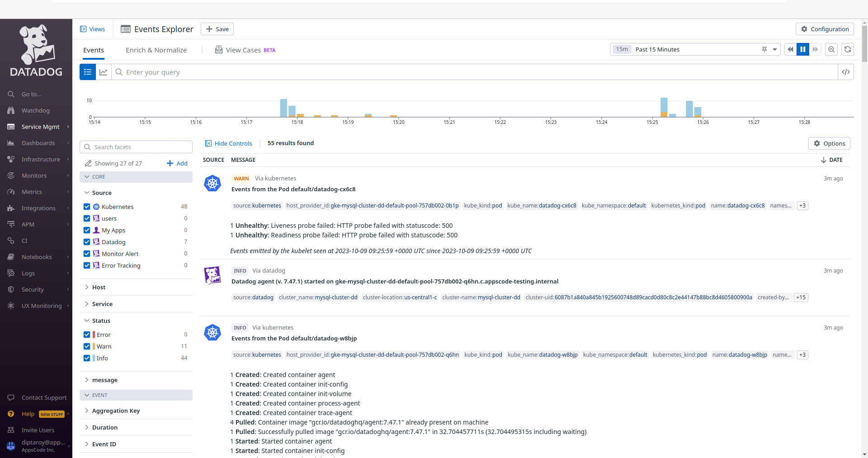Pin the current time frame

point(764,49)
